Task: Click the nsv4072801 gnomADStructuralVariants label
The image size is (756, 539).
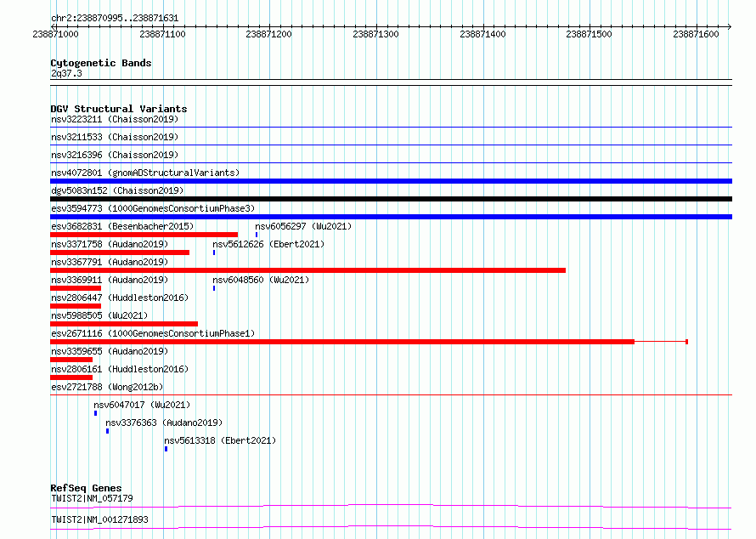Action: point(145,173)
